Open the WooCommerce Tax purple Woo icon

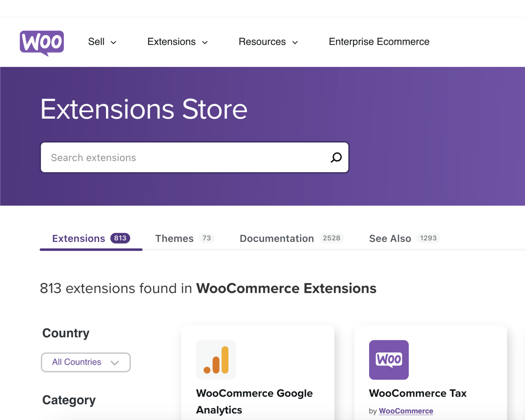click(x=389, y=360)
